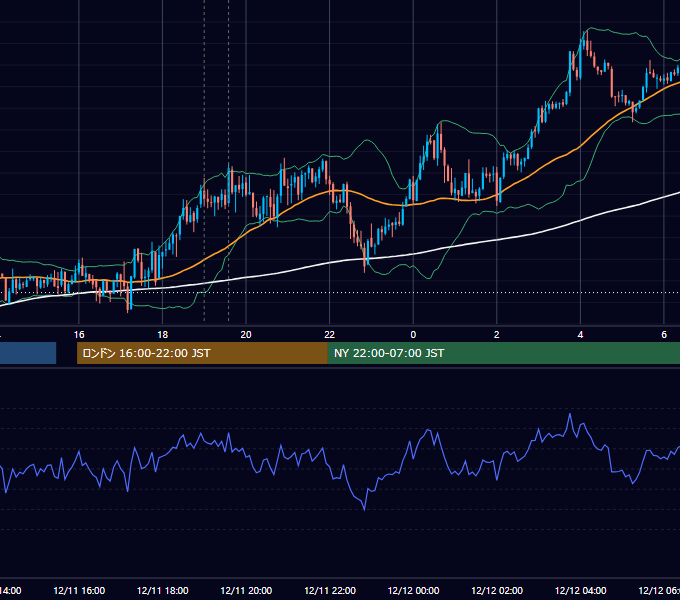Click the blue session bar left of ロンドン

pos(28,353)
